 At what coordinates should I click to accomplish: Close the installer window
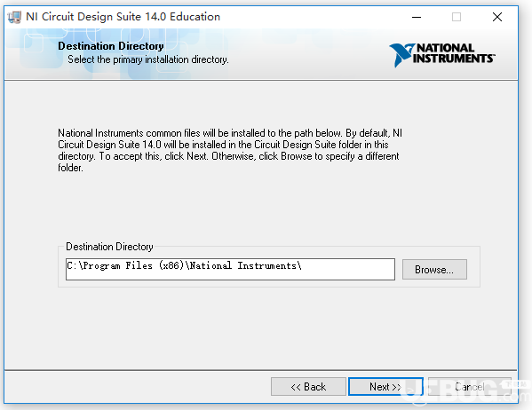pos(497,17)
